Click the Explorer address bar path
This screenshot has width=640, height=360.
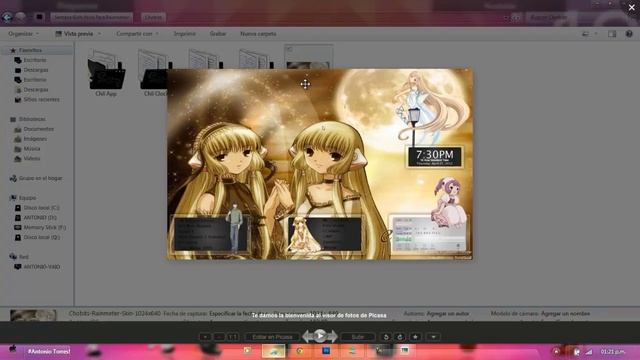(92, 18)
